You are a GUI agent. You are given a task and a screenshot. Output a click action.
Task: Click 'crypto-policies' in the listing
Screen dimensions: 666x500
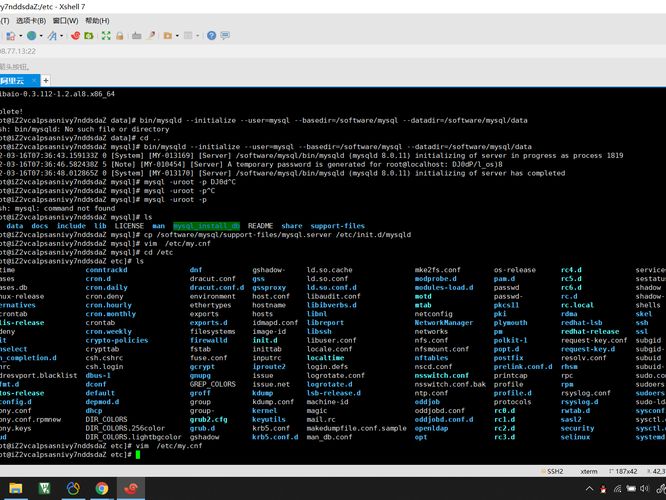coord(117,340)
